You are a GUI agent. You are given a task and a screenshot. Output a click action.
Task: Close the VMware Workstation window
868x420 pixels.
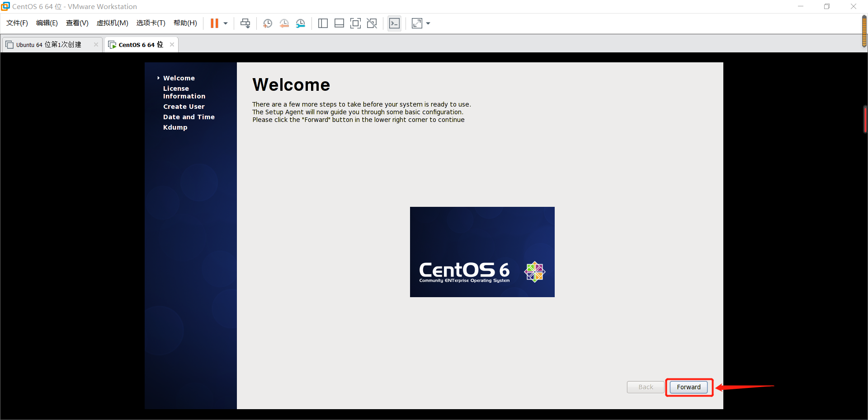pos(854,6)
